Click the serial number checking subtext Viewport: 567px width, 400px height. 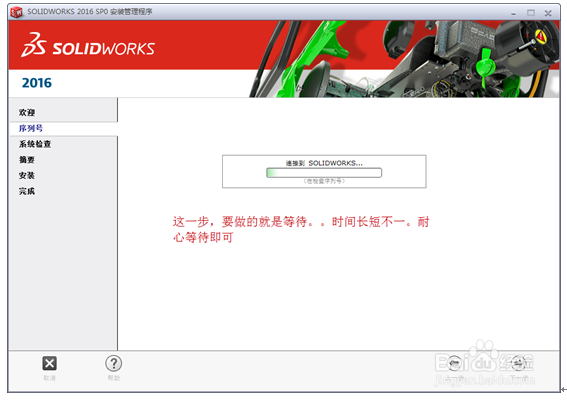tap(324, 181)
